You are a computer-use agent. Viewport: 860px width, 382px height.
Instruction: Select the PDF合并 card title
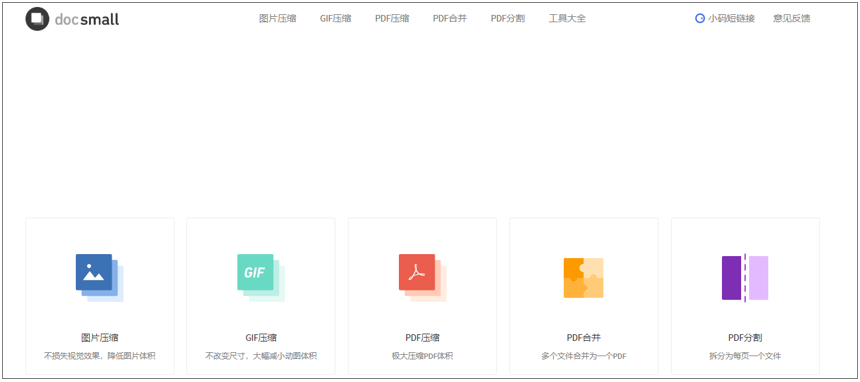(584, 338)
